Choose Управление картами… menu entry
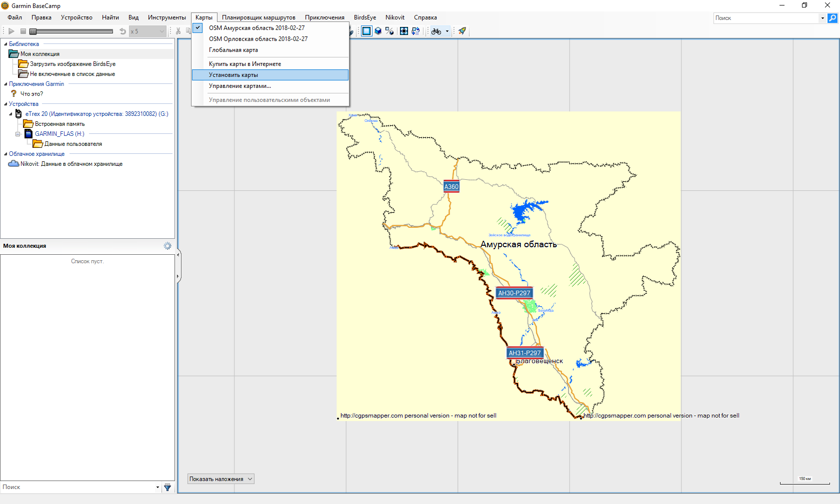 click(x=270, y=86)
